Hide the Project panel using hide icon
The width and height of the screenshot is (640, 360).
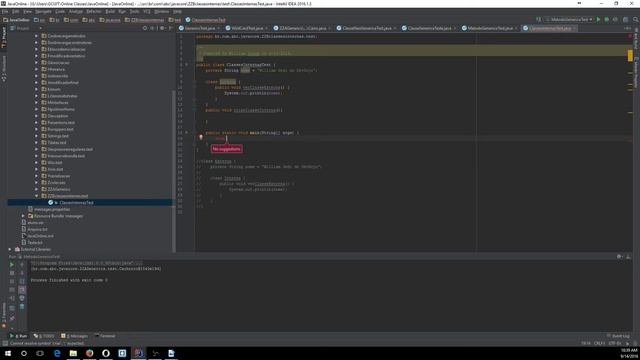(171, 28)
